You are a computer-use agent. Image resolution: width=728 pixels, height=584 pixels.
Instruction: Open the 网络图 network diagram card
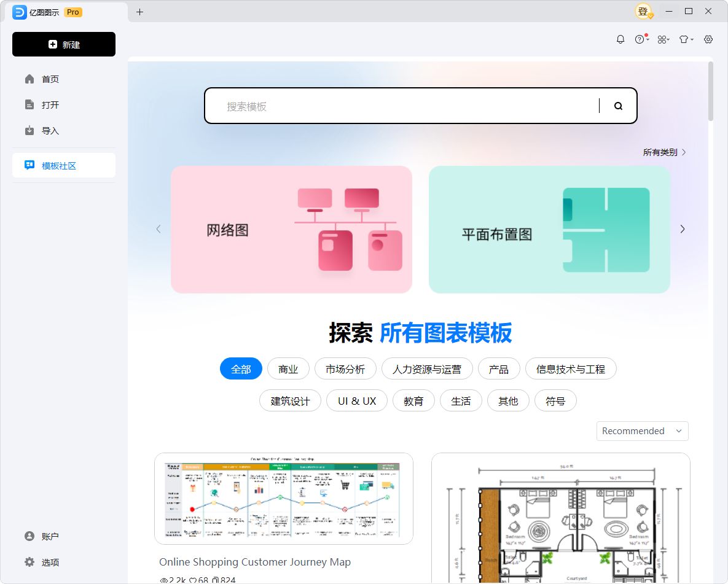[x=291, y=229]
